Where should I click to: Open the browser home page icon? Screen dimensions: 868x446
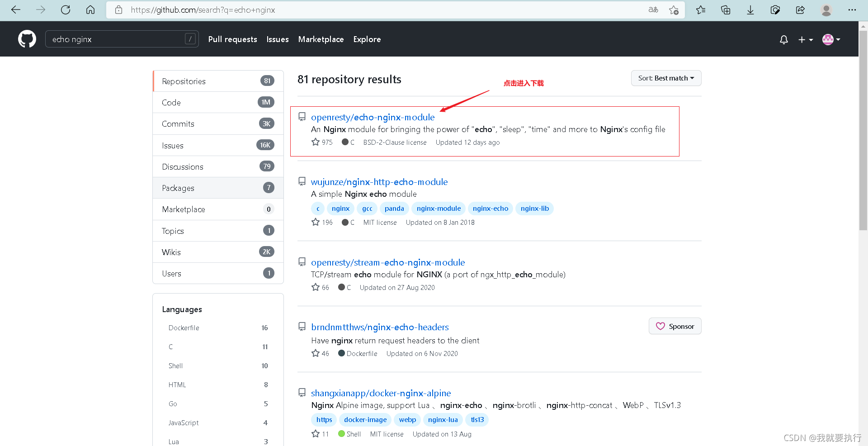point(90,9)
